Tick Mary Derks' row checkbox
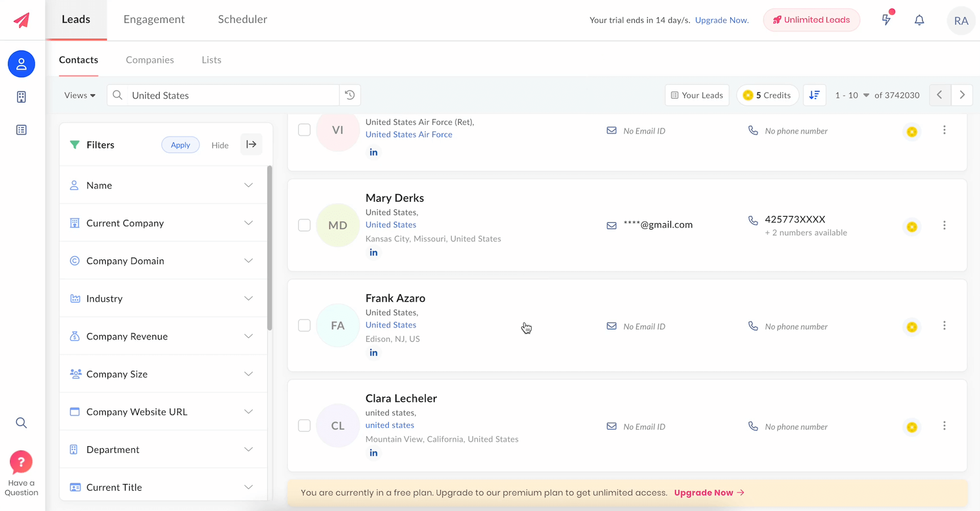This screenshot has width=980, height=511. pyautogui.click(x=304, y=225)
